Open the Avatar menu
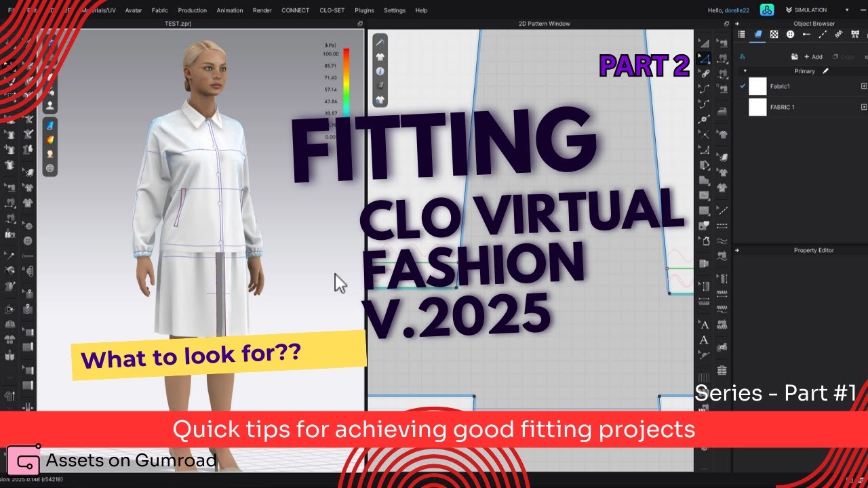868x488 pixels. [134, 10]
